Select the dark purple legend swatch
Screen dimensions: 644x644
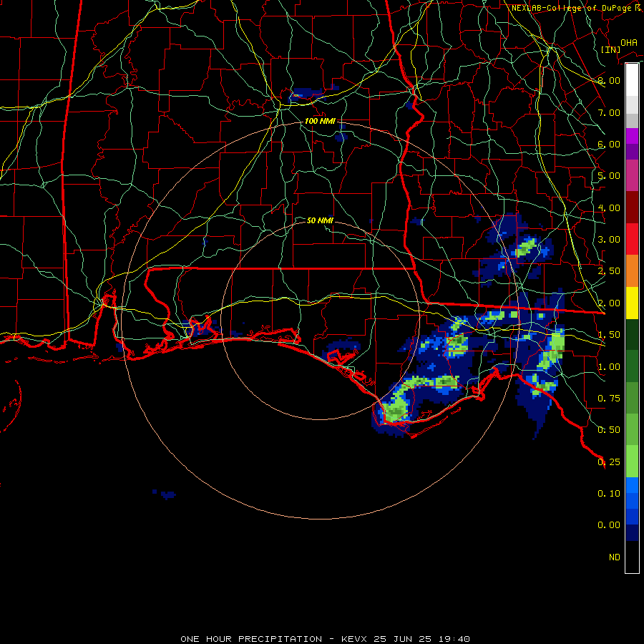632,152
